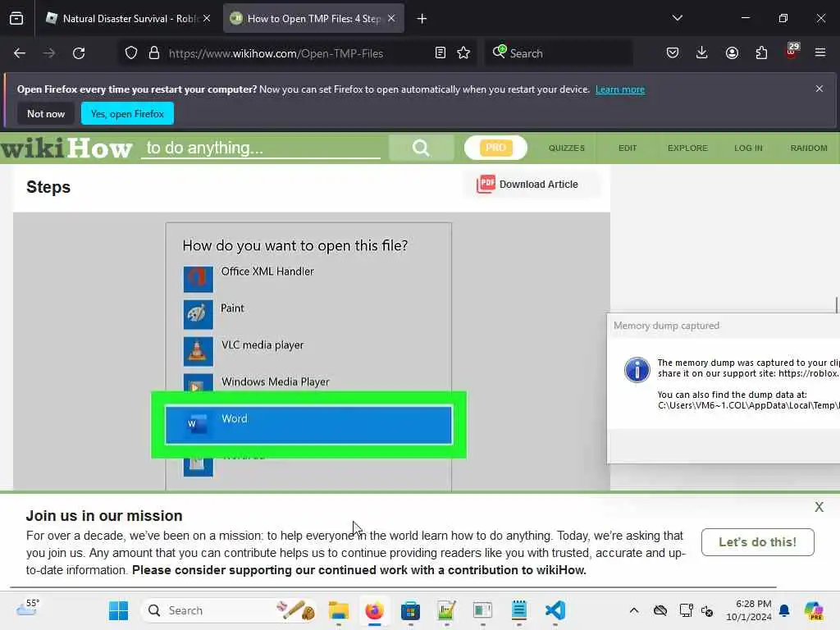Click the OneDrive cloud tray icon
Screen dimensions: 840x630
tap(660, 610)
